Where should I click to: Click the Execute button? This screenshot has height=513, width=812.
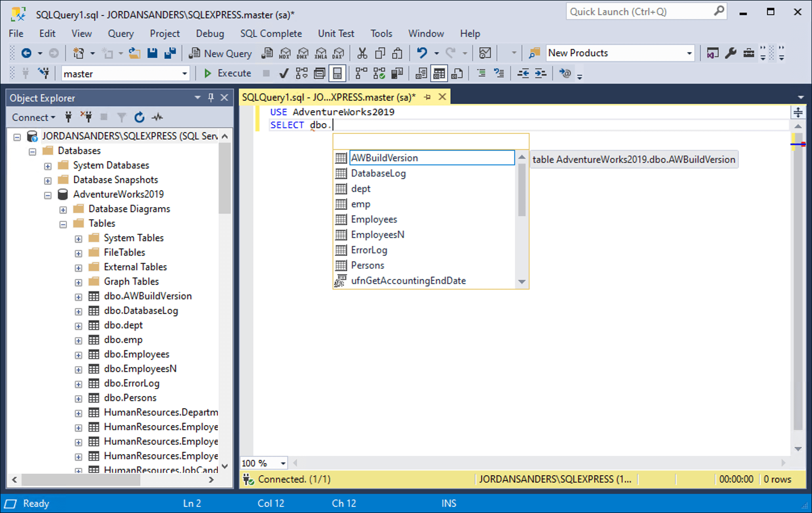pyautogui.click(x=227, y=74)
